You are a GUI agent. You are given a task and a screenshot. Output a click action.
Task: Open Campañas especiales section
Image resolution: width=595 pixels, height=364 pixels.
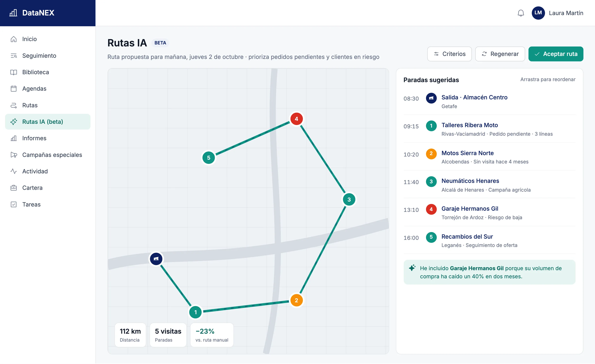pyautogui.click(x=48, y=155)
